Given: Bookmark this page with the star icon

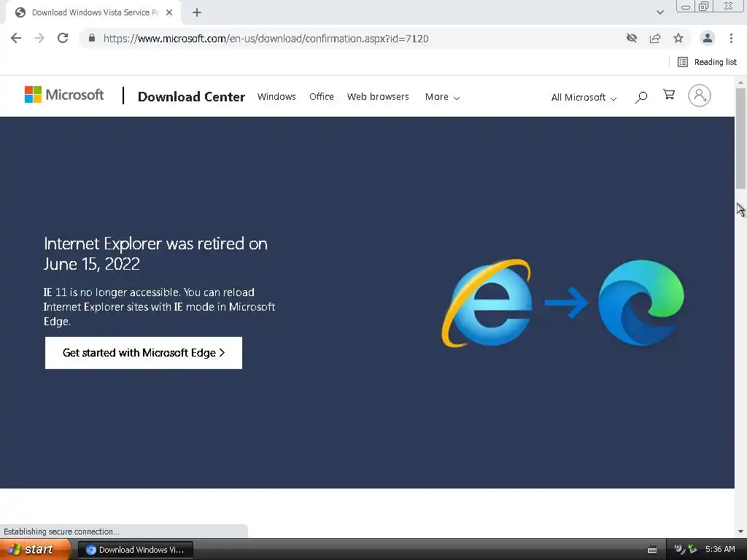Looking at the screenshot, I should tap(678, 38).
